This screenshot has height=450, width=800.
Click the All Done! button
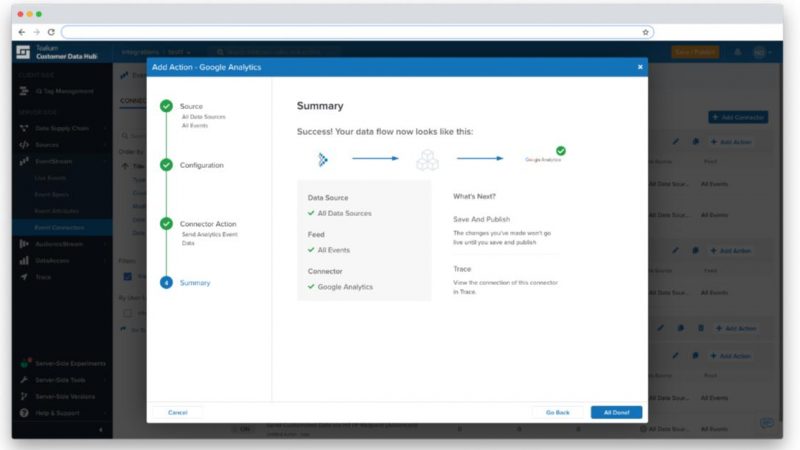(x=616, y=412)
